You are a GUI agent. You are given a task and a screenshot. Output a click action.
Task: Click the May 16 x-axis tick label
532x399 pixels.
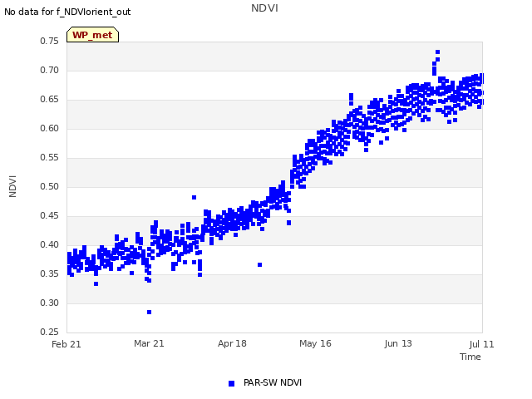coord(315,343)
